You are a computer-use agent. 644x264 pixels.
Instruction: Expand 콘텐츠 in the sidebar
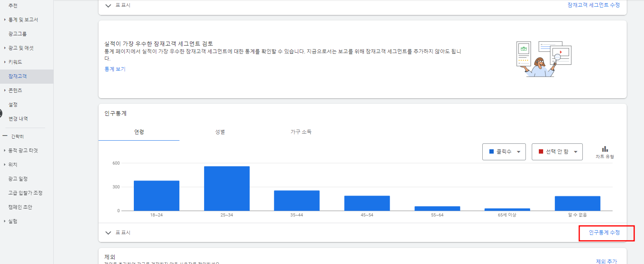15,90
